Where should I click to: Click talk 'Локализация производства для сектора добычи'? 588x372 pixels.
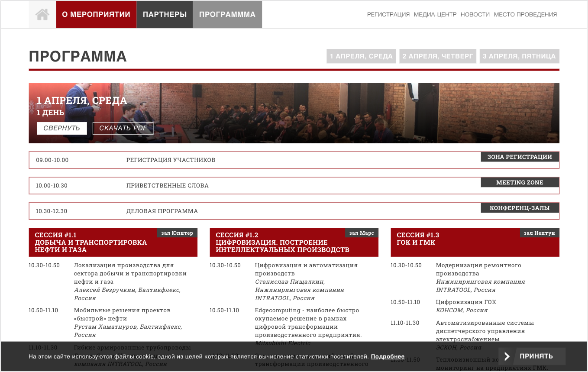click(x=130, y=273)
